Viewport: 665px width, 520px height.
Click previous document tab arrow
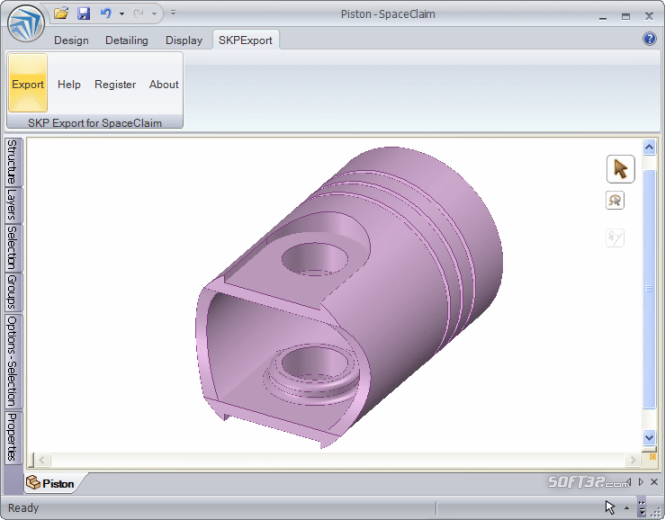[628, 482]
